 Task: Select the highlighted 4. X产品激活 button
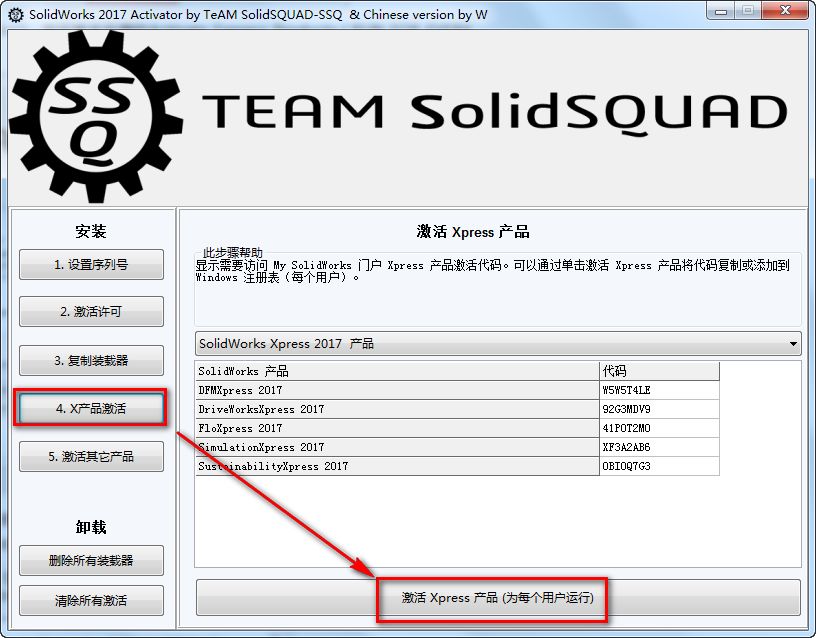coord(90,408)
